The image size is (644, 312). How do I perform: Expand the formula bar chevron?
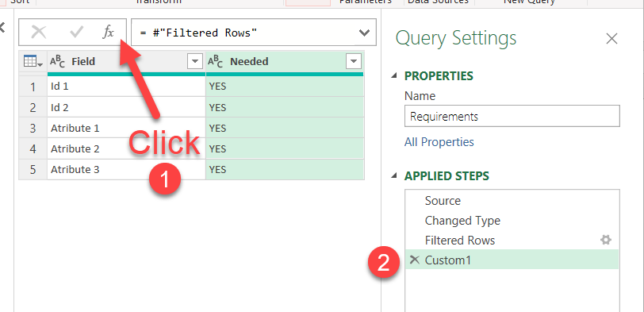[364, 33]
